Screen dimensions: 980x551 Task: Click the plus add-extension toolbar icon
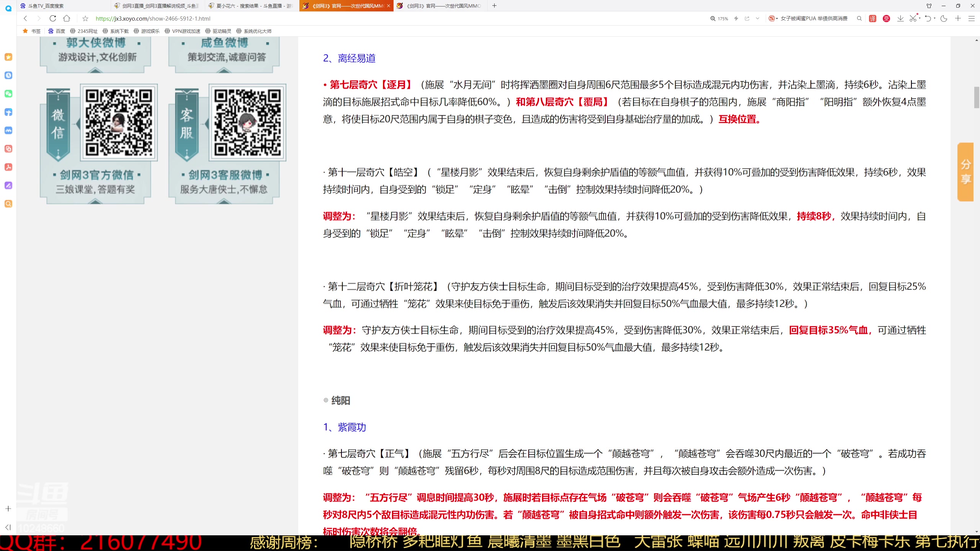point(958,18)
